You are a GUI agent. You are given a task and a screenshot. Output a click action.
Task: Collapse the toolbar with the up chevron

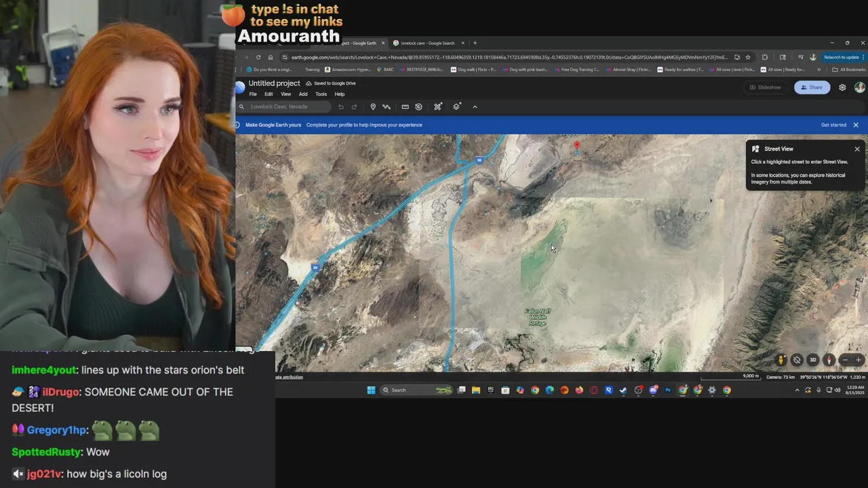(x=475, y=106)
